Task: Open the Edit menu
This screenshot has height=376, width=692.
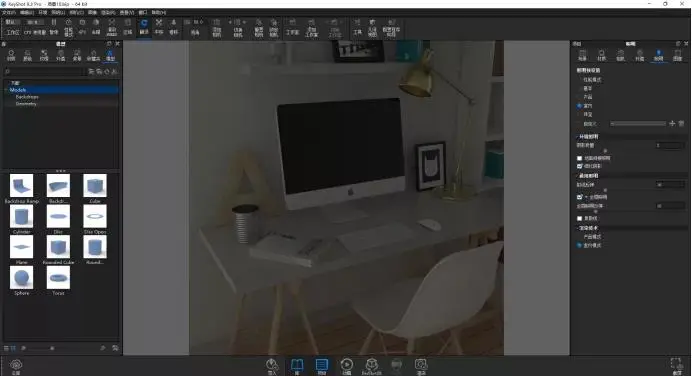Action: (27, 12)
